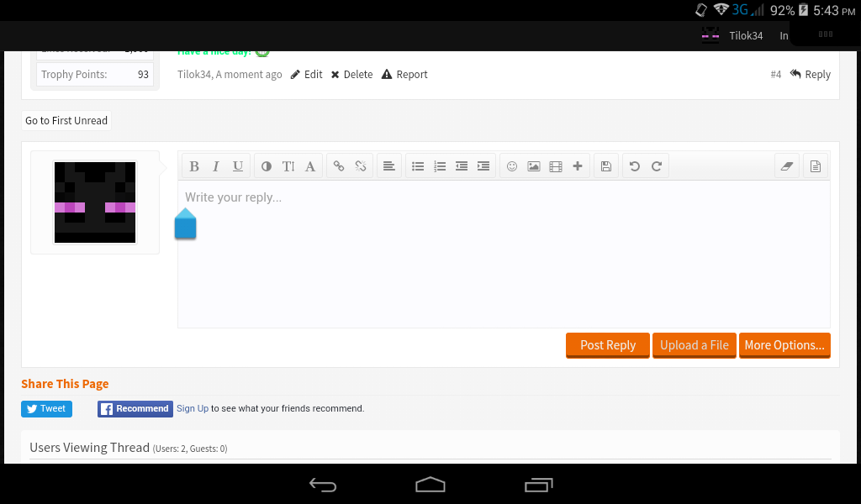The image size is (861, 504).
Task: Click the A moment ago timestamp
Action: pos(249,75)
